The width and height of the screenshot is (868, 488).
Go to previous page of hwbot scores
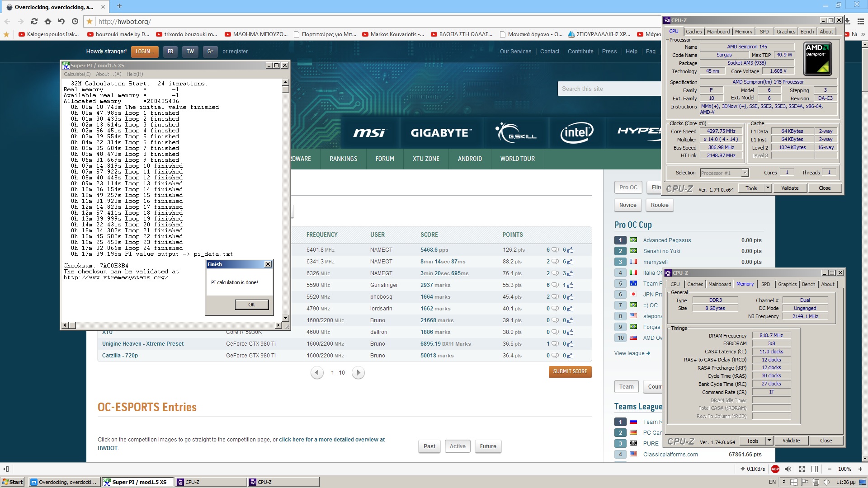[x=317, y=373]
